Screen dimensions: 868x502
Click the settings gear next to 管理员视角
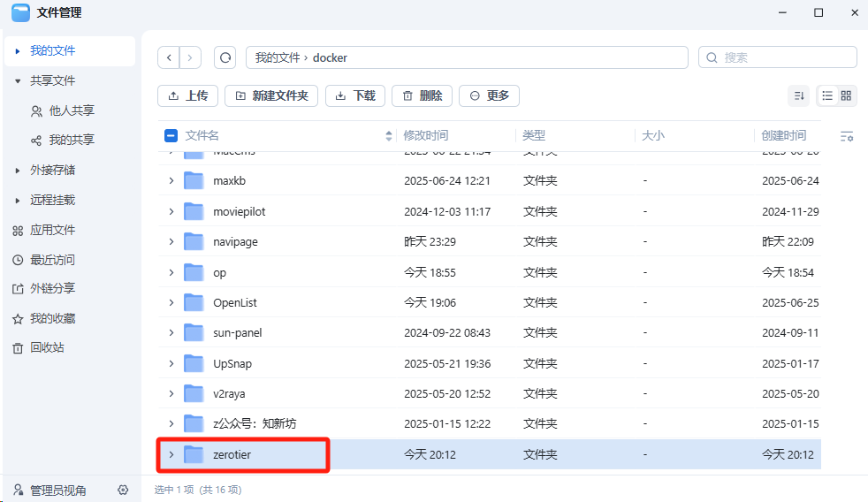pos(123,490)
